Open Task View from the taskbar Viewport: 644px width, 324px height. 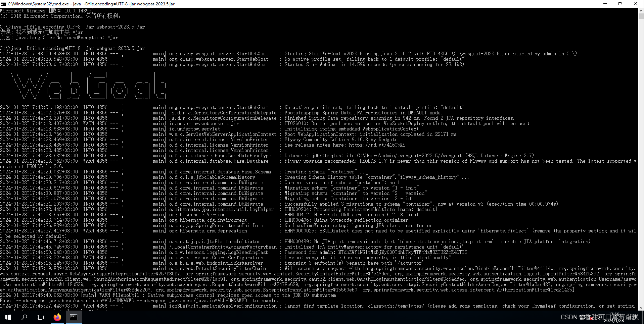click(x=40, y=317)
